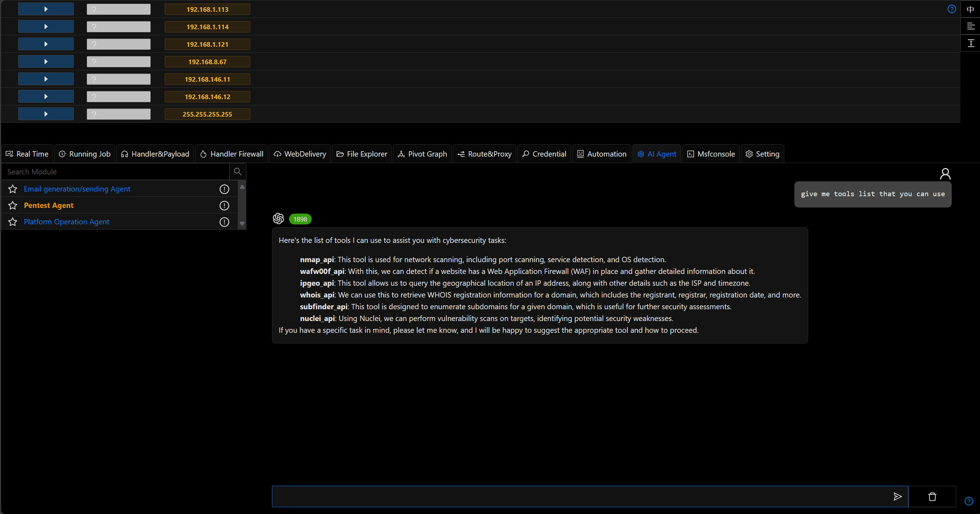Open help icon at top right
980x514 pixels.
[x=951, y=9]
